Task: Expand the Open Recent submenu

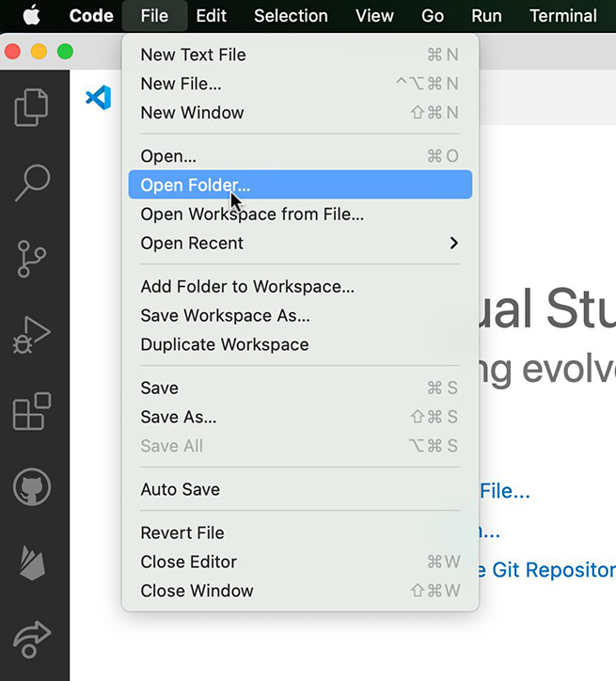Action: tap(300, 243)
